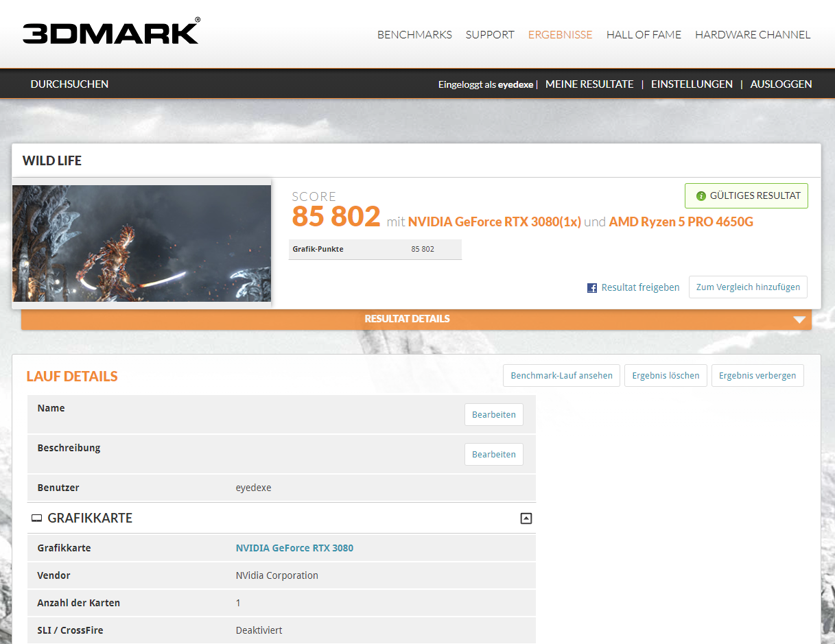Click the Lauf Details heading
Viewport: 835px width, 644px height.
[x=72, y=377]
